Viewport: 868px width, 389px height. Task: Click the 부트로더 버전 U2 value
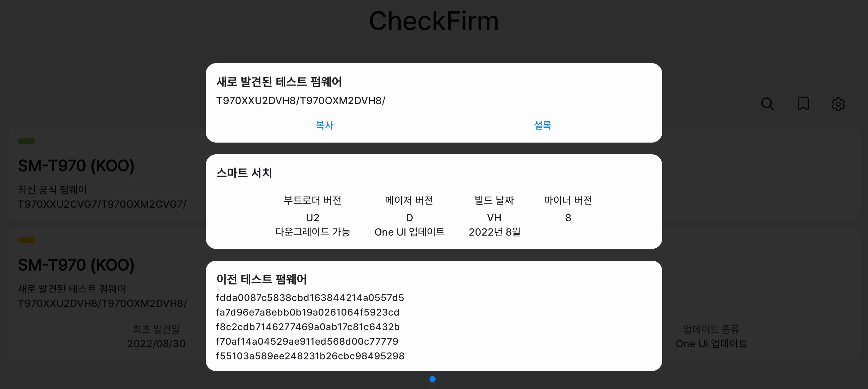(x=312, y=218)
